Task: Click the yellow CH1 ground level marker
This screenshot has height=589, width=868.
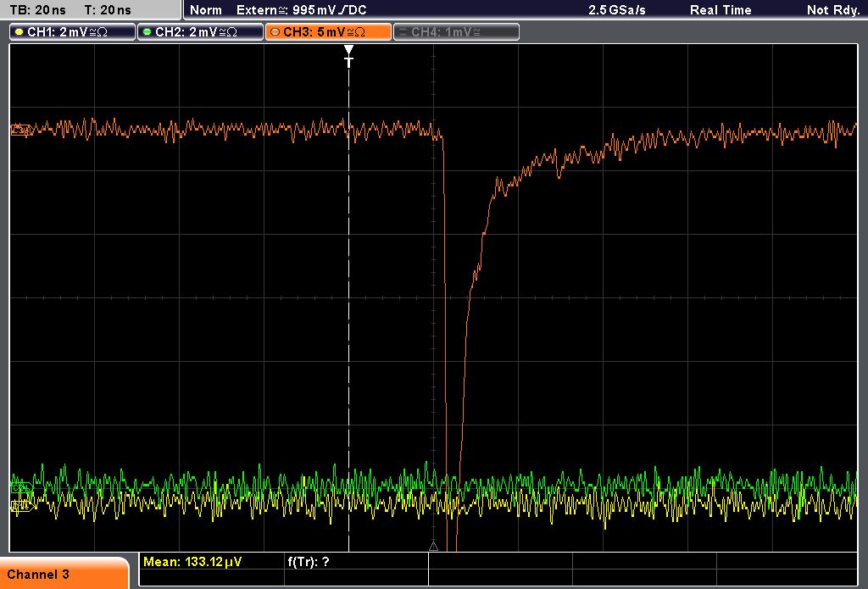Action: [x=22, y=505]
